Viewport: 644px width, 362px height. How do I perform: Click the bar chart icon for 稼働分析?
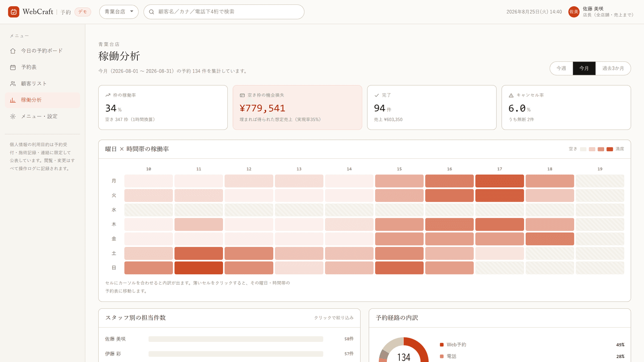[x=13, y=100]
